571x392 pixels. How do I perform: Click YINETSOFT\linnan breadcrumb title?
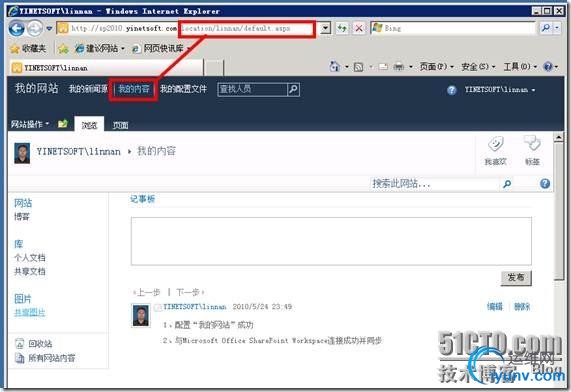pyautogui.click(x=78, y=152)
